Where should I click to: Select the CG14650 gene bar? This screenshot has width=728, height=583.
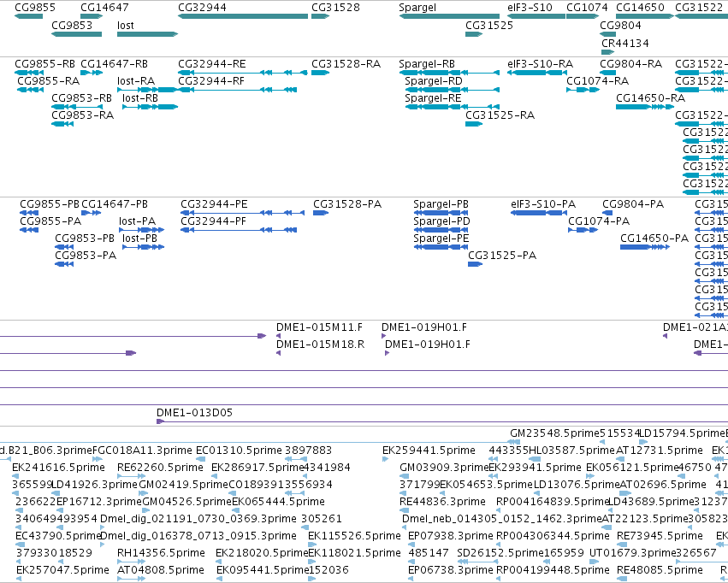(x=645, y=16)
